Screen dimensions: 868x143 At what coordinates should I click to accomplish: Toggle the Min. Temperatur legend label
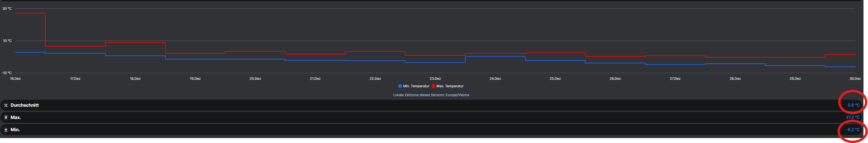tap(416, 86)
